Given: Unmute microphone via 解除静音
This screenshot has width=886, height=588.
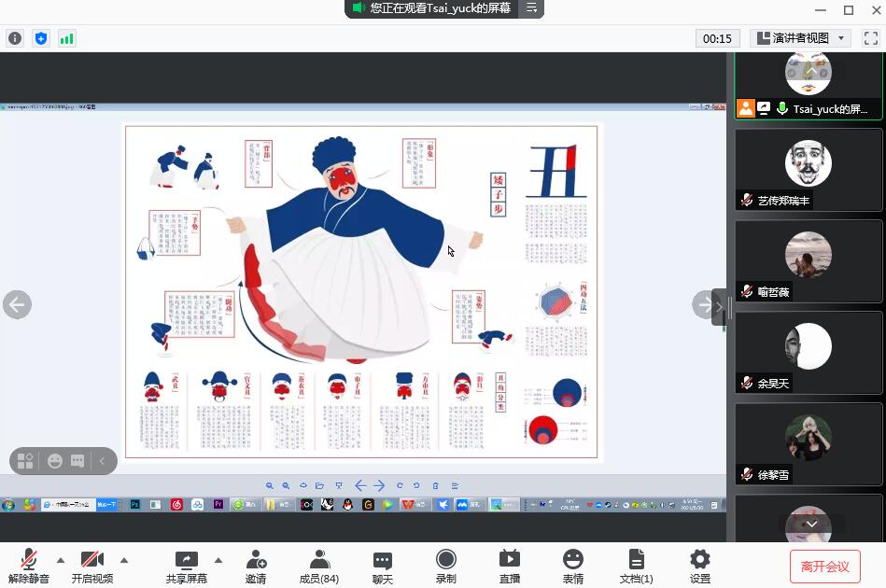Looking at the screenshot, I should (x=29, y=566).
